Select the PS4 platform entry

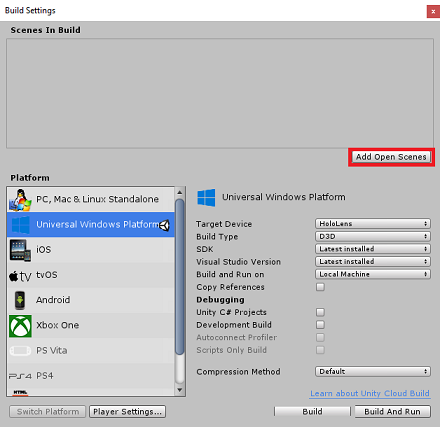[x=91, y=376]
